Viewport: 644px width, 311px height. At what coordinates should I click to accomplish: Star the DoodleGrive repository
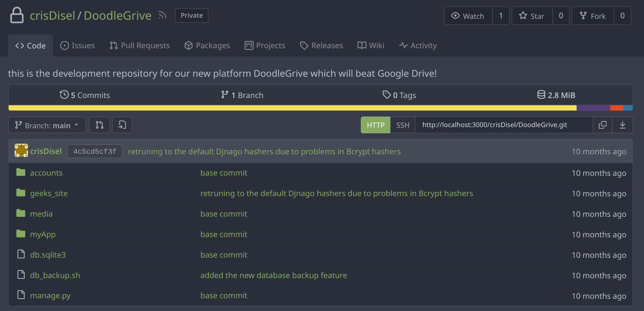click(x=532, y=16)
